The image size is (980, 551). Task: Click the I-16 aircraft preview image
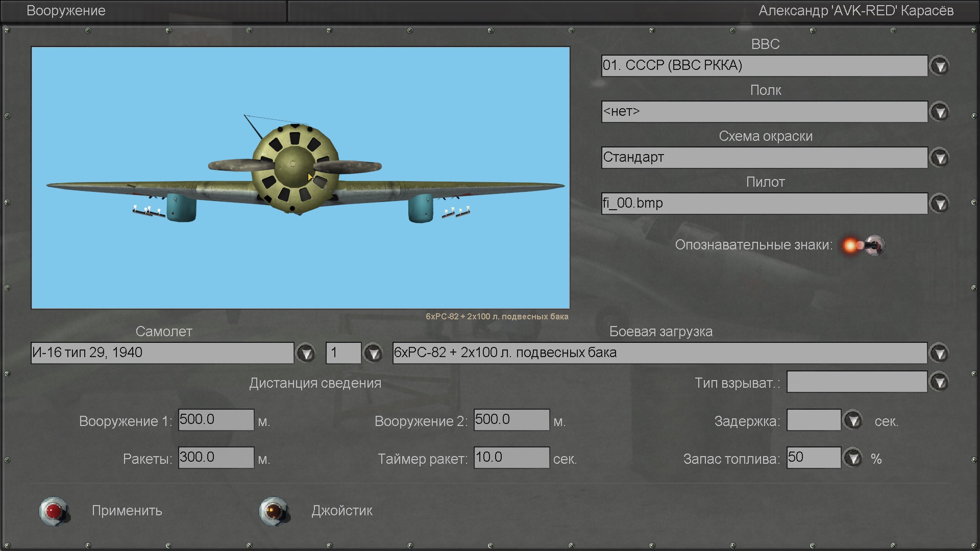click(x=300, y=178)
